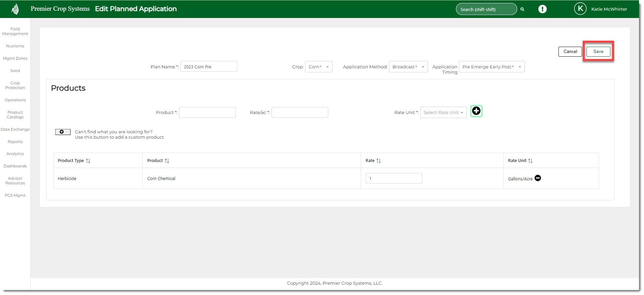
Task: Go to Product Catalogs menu
Action: (x=15, y=115)
